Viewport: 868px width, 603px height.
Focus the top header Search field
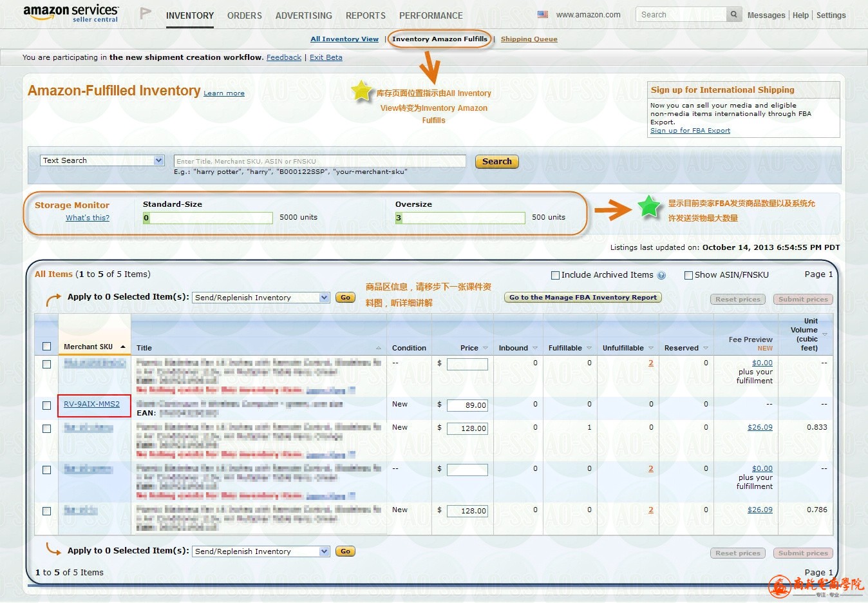point(681,14)
